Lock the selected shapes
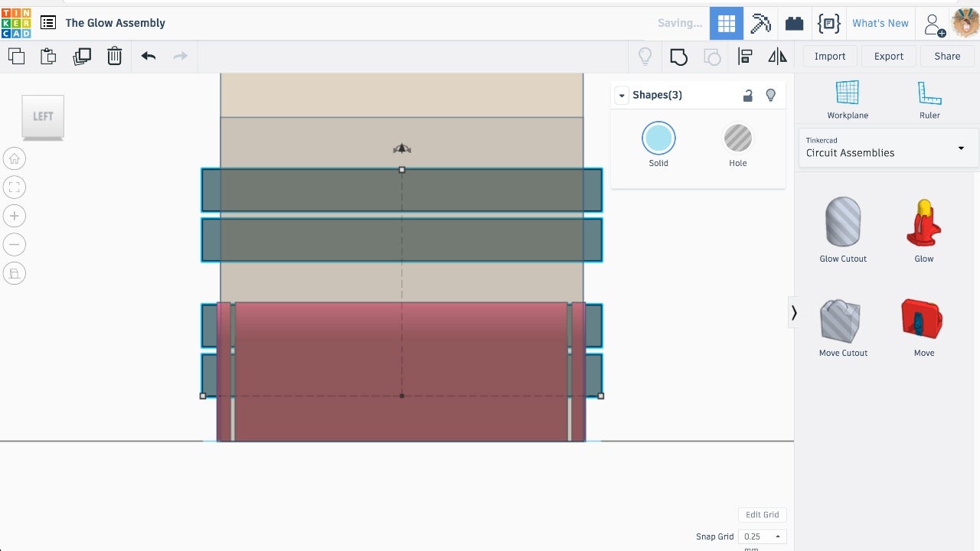 (748, 96)
